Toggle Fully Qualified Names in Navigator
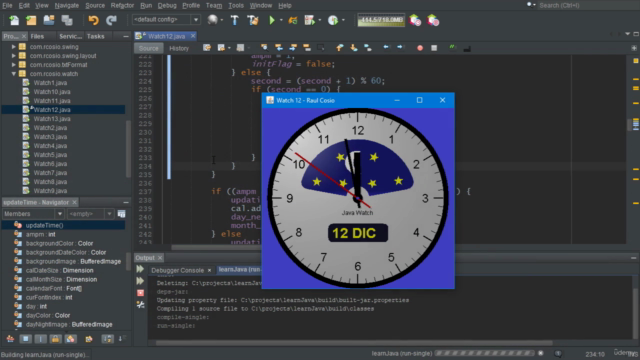The height and width of the screenshot is (360, 640). point(88,338)
